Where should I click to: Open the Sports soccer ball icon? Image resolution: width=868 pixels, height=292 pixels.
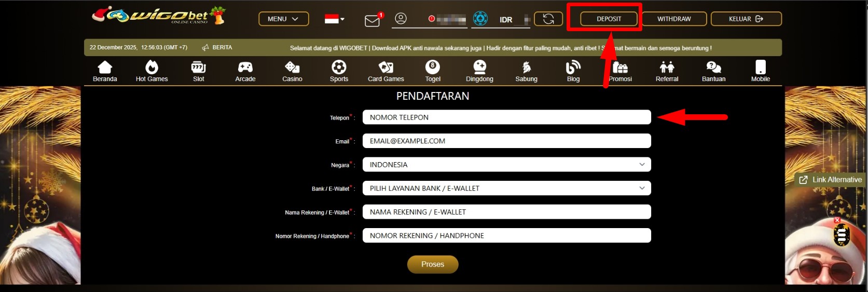pyautogui.click(x=339, y=67)
